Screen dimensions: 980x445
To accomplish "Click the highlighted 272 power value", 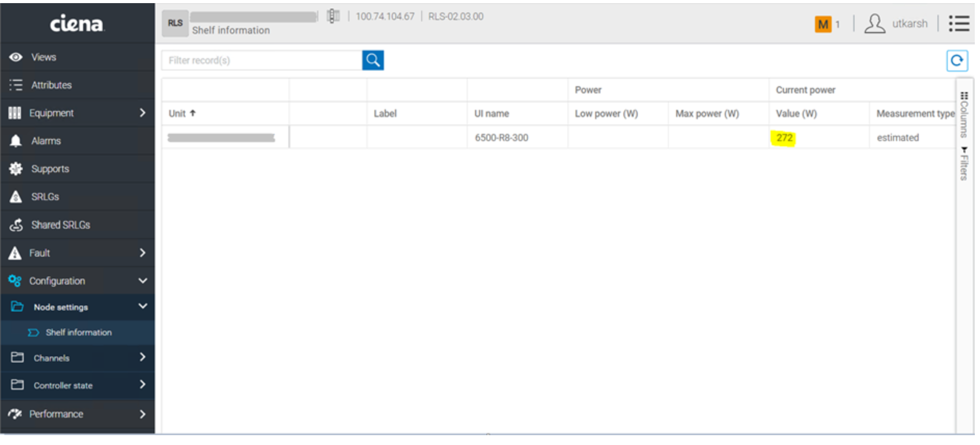I will tap(784, 137).
